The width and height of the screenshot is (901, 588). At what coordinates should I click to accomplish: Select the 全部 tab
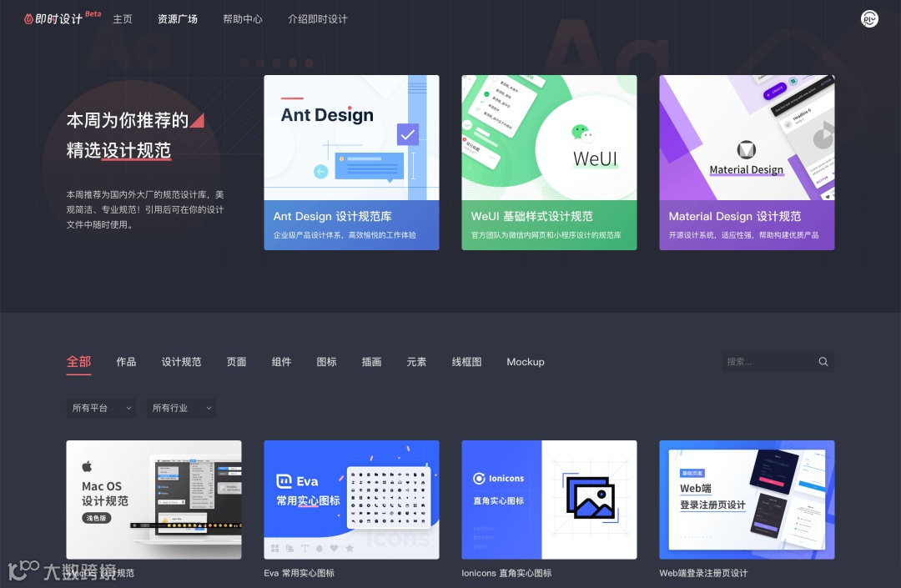pyautogui.click(x=78, y=362)
